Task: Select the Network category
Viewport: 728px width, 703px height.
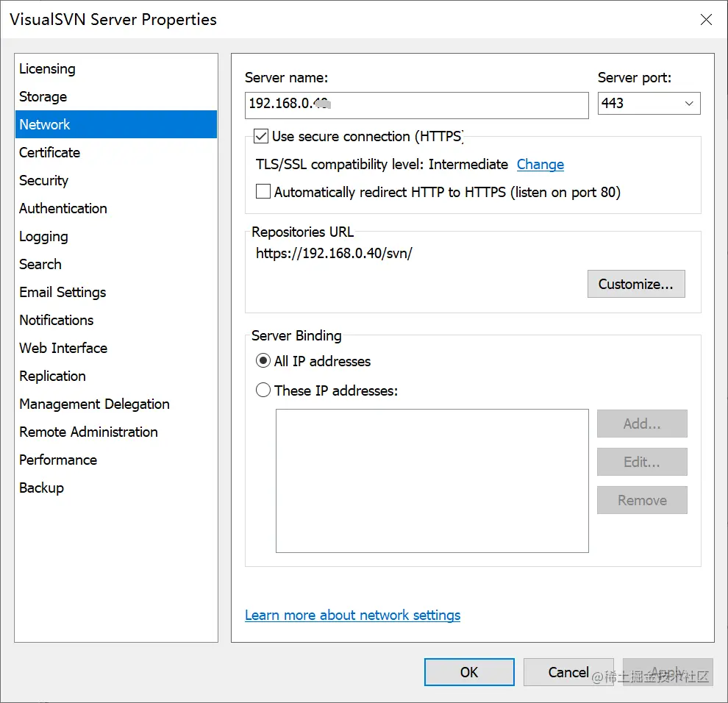Action: click(x=116, y=124)
